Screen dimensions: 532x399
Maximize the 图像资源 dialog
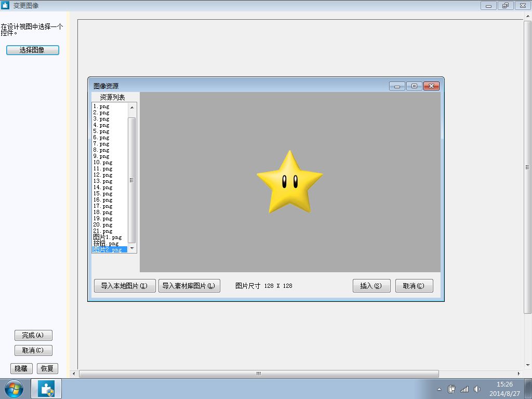(414, 86)
